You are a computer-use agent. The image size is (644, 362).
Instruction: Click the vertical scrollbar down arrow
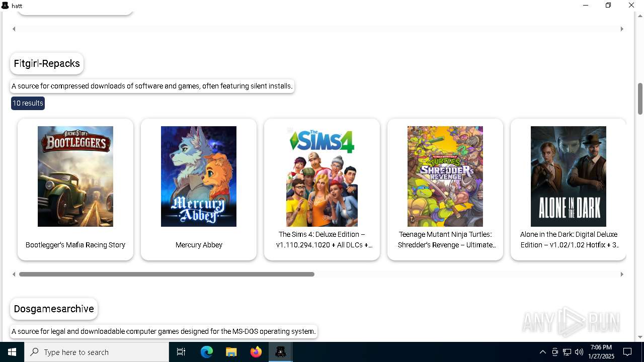[640, 337]
